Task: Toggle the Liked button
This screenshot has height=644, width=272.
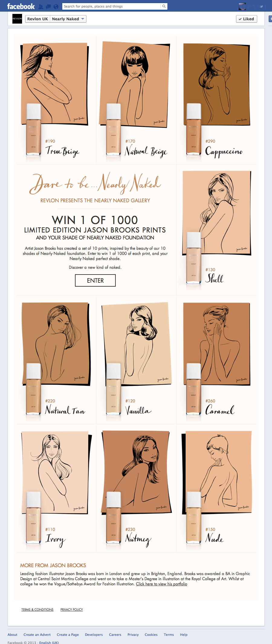Action: 246,19
